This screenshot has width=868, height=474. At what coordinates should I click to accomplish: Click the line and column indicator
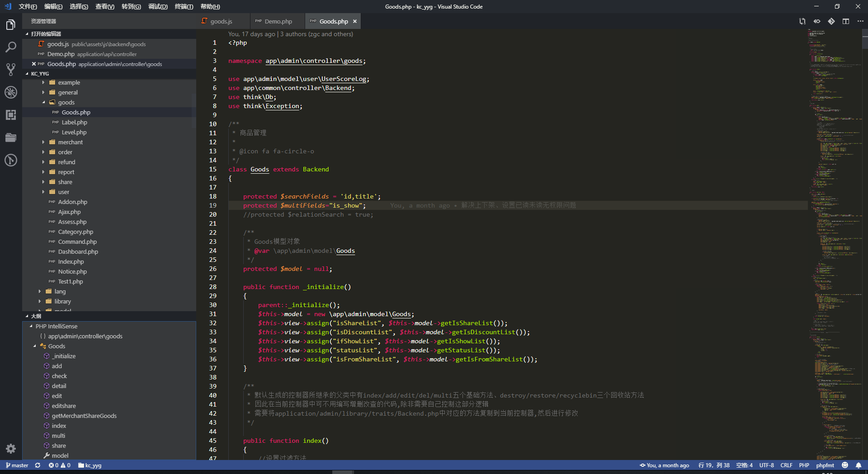pyautogui.click(x=714, y=465)
